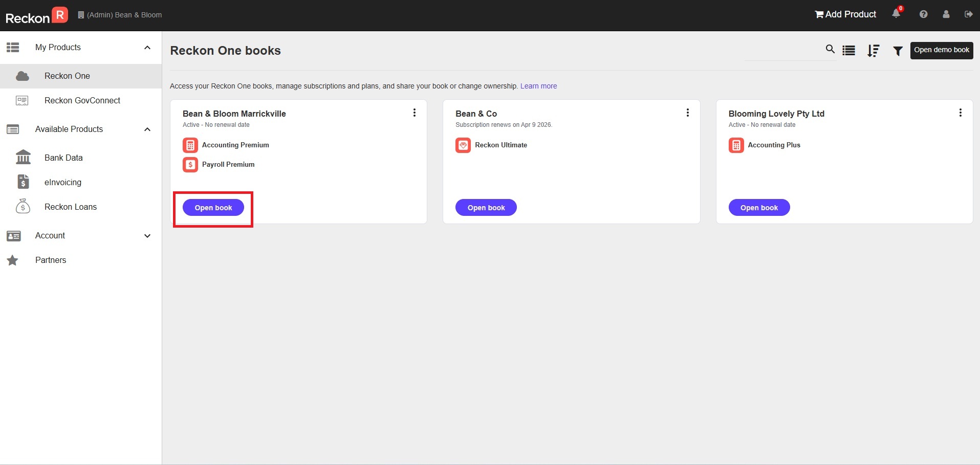Select Reckon One in sidebar
The width and height of the screenshot is (980, 465).
(81, 76)
